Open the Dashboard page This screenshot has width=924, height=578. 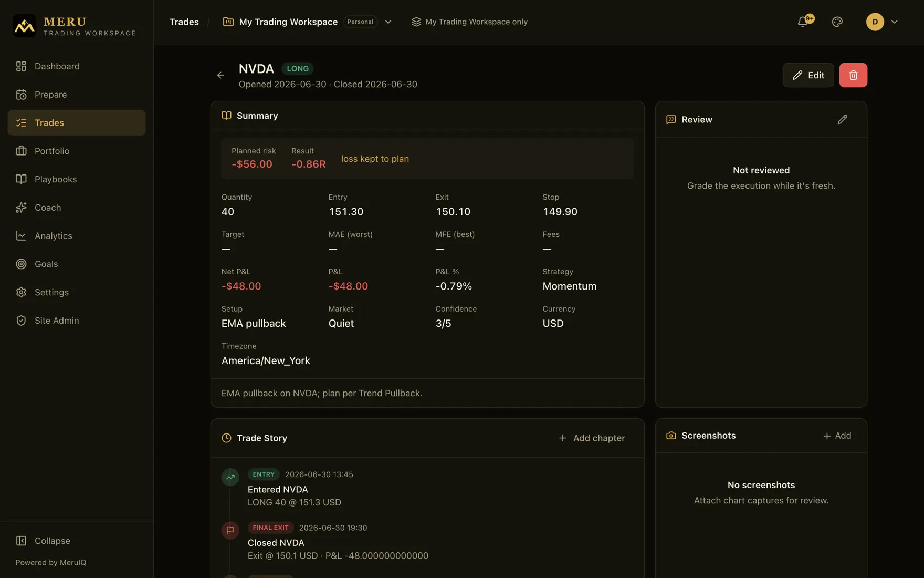click(76, 66)
